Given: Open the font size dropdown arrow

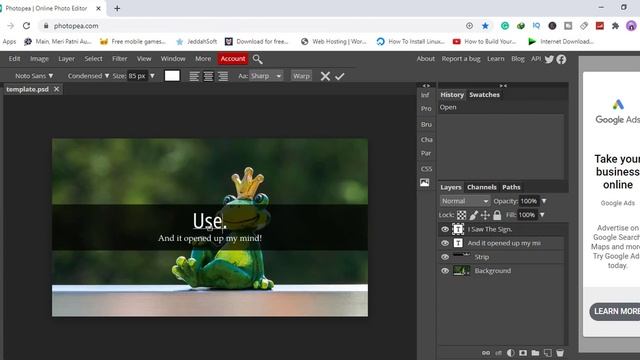Looking at the screenshot, I should [152, 76].
